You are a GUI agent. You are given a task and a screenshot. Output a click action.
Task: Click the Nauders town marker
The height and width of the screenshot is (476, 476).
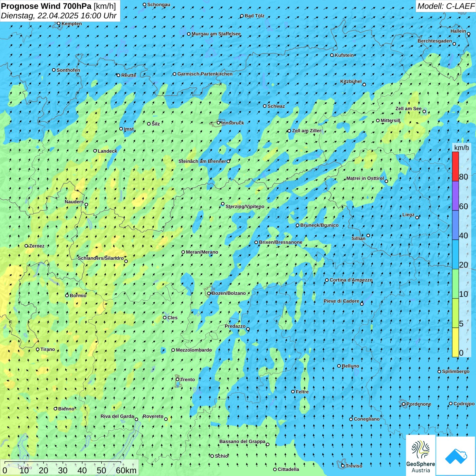pyautogui.click(x=86, y=205)
